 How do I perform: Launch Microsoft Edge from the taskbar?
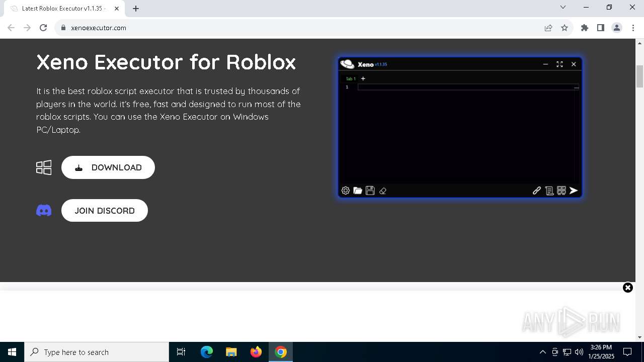click(207, 352)
